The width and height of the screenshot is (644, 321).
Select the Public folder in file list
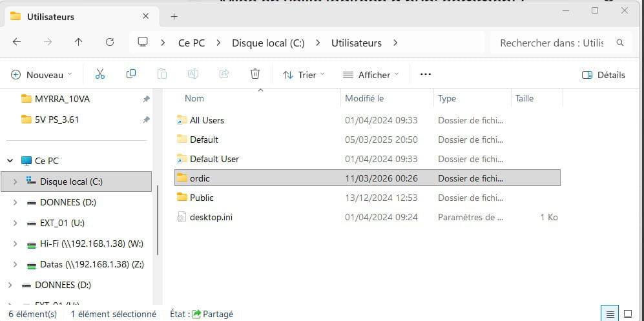point(202,198)
